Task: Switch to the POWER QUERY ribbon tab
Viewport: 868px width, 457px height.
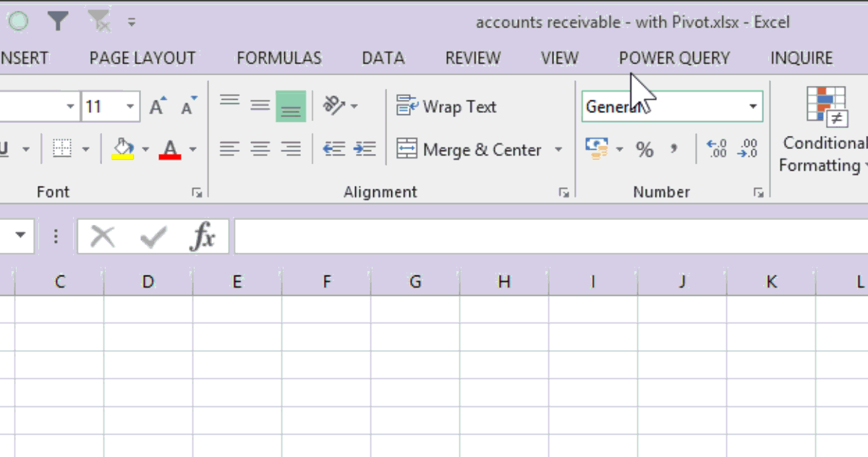Action: [x=673, y=57]
